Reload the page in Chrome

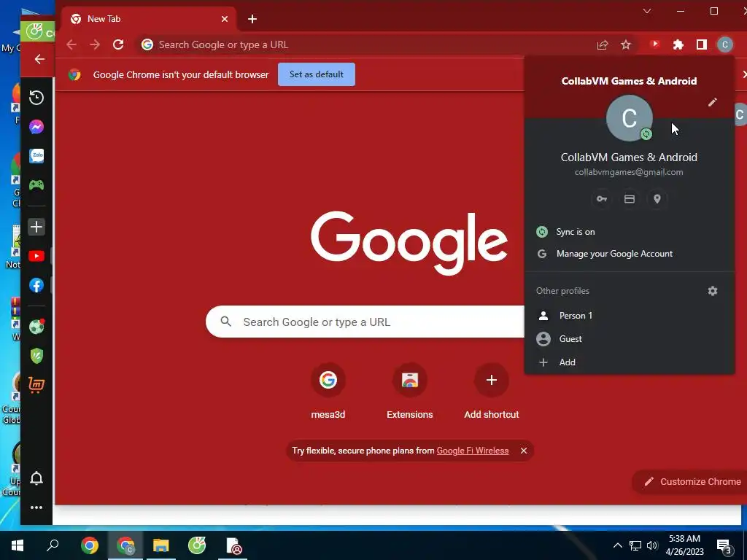coord(118,44)
